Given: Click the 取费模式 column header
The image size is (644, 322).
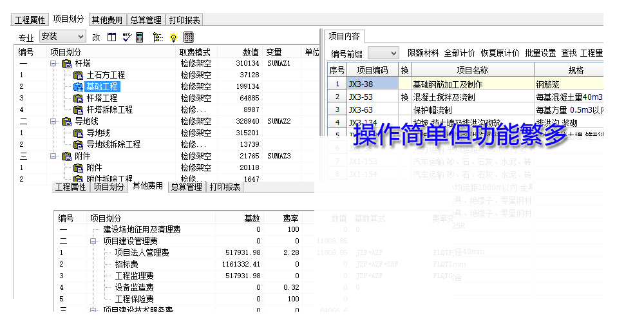Looking at the screenshot, I should point(196,53).
